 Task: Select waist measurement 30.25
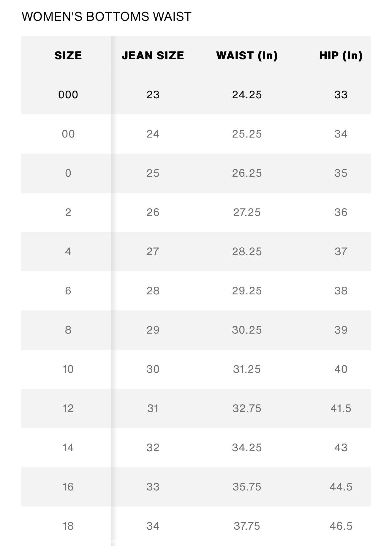tap(247, 330)
